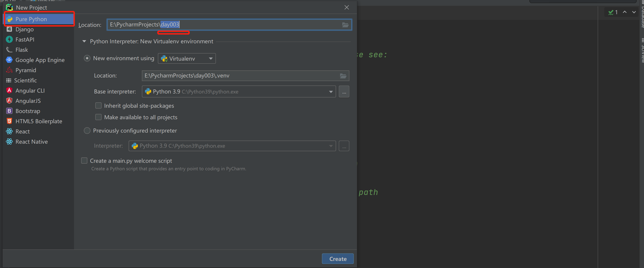Screen dimensions: 644x268
Task: Click the Pure Python snake icon
Action: pyautogui.click(x=10, y=19)
